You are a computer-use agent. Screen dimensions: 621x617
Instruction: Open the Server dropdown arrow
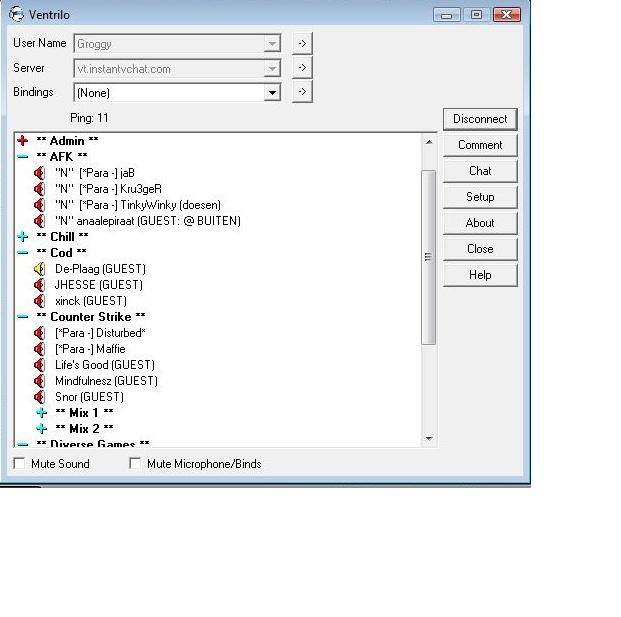tap(272, 69)
